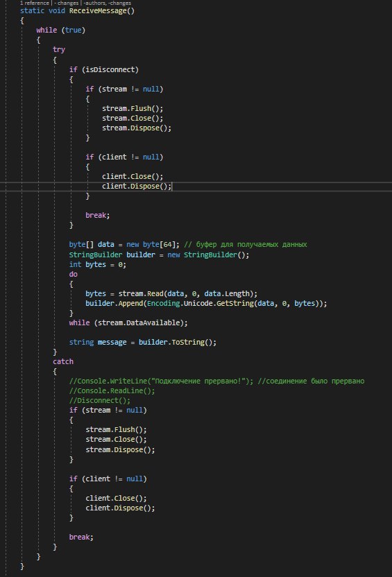Click "client != null" condition in the catch block

114,479
